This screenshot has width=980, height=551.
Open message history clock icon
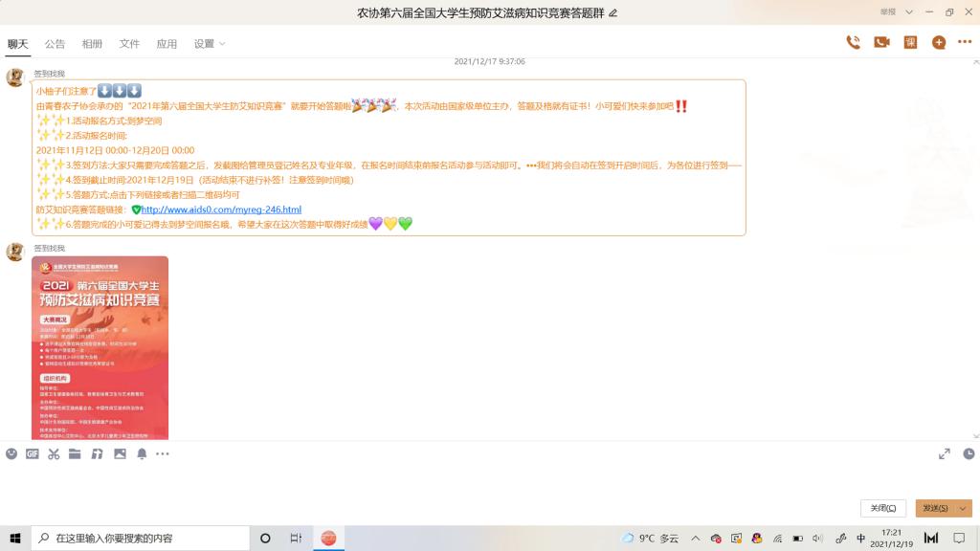[x=969, y=453]
